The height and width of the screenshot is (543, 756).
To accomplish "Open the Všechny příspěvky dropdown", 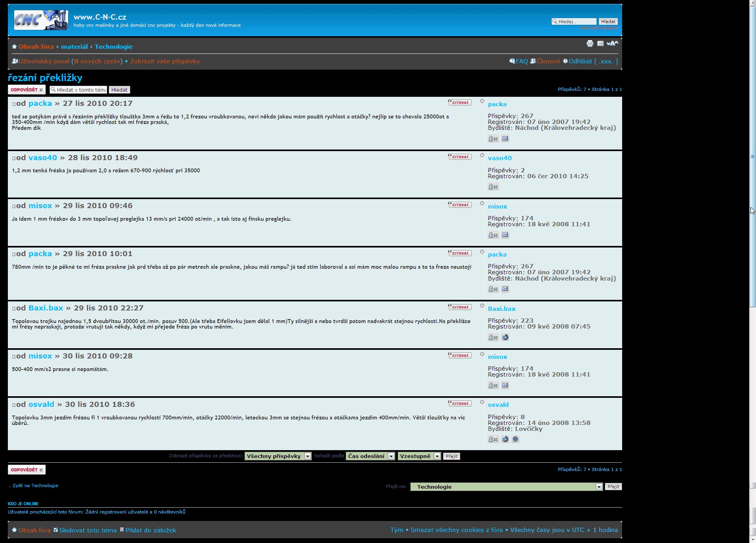I will pos(278,456).
